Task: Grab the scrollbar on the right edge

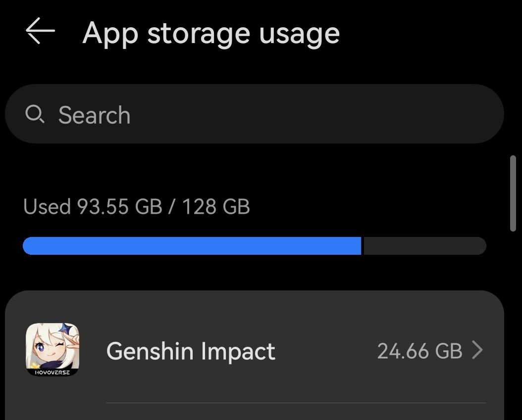Action: (513, 194)
